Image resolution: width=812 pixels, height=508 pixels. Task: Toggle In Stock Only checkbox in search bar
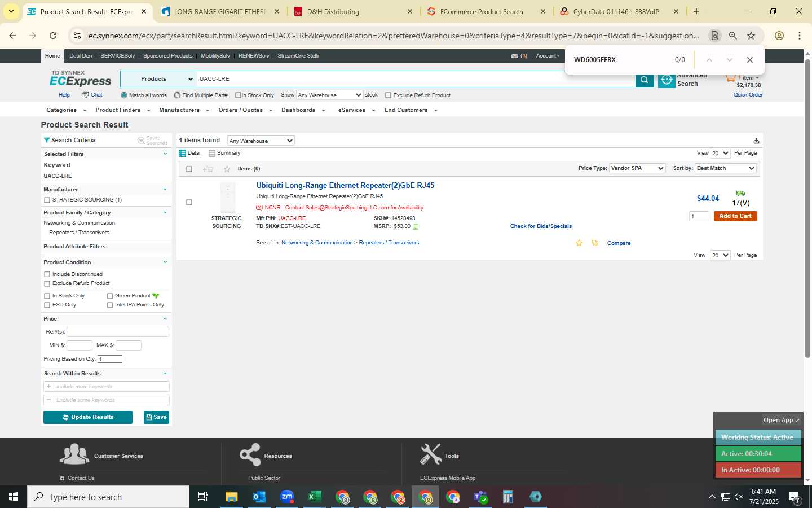238,95
